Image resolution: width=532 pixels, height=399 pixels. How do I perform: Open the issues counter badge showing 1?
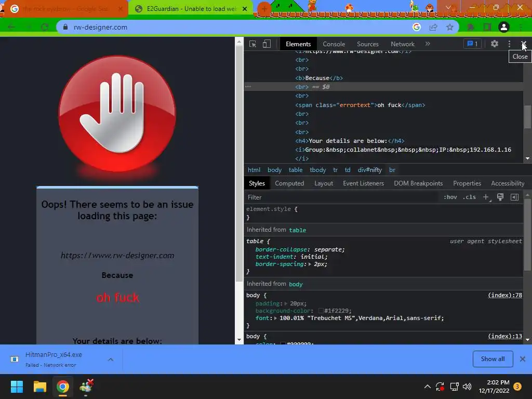pos(472,44)
